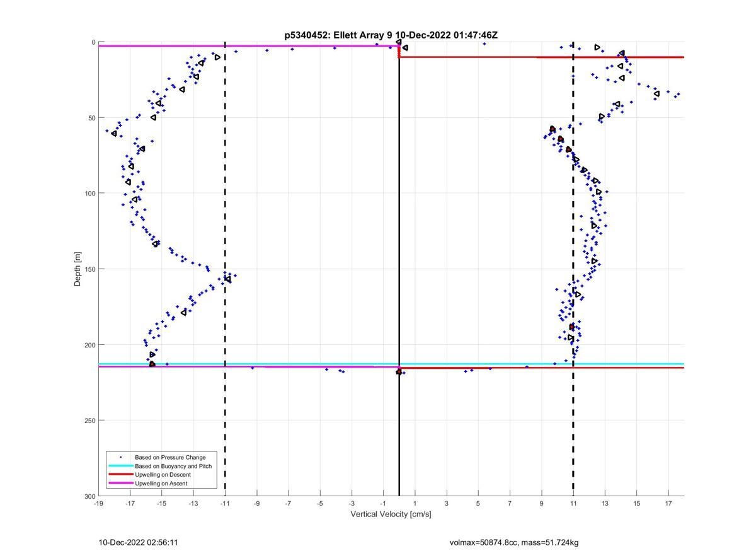Click legend entry 'Based on Buoyancy and Pitch'

173,466
